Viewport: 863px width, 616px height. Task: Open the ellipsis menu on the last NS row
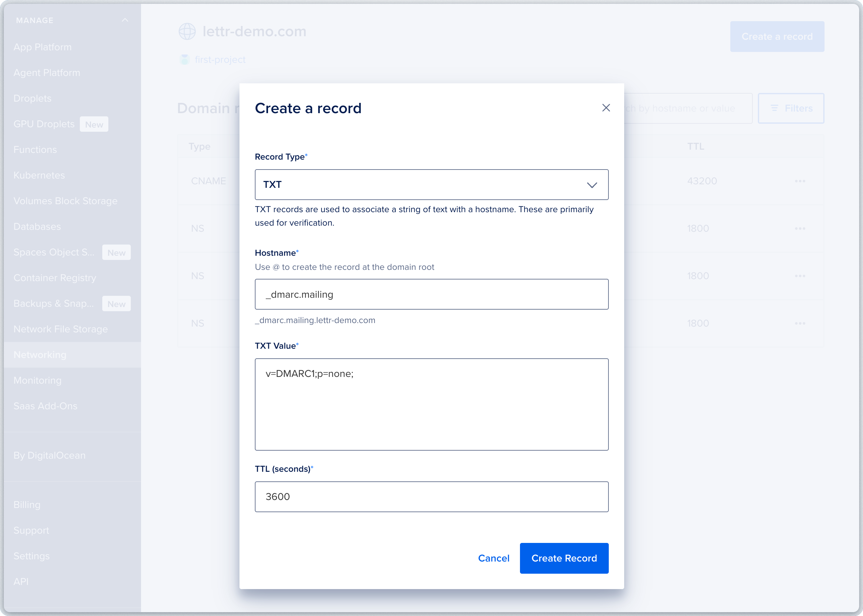tap(800, 323)
